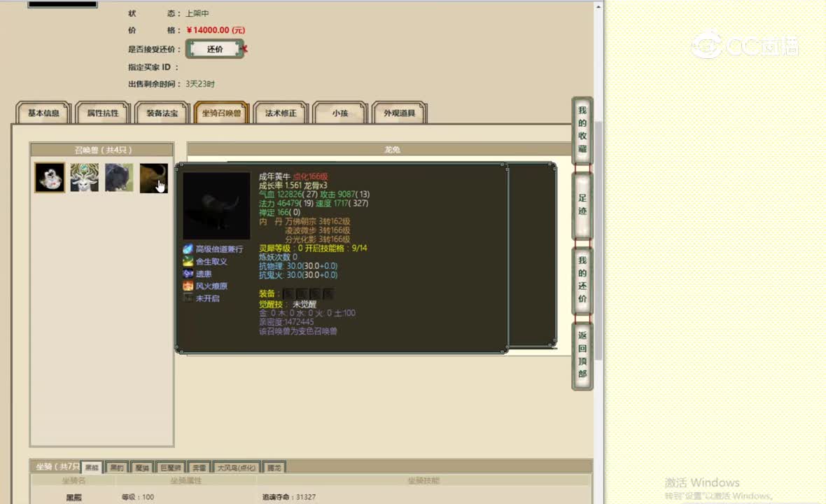Click the 灵犀等级 skill slots 9/14 line
Image resolution: width=826 pixels, height=504 pixels.
pyautogui.click(x=313, y=248)
